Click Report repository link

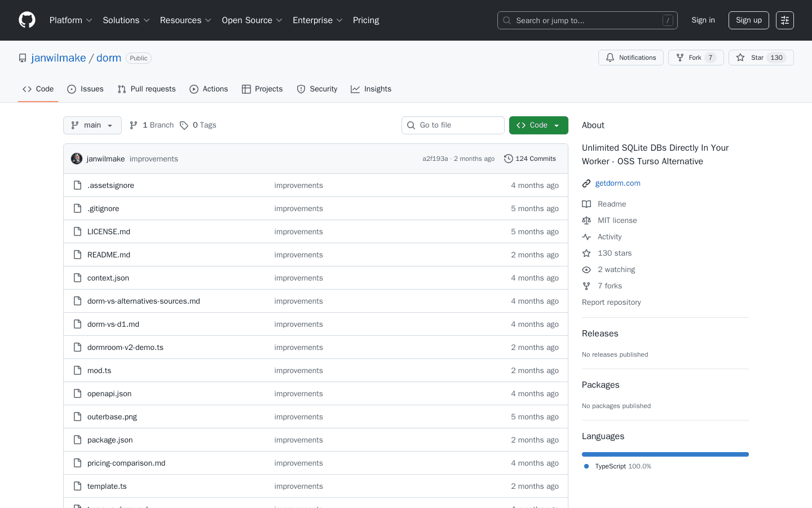[x=611, y=302]
